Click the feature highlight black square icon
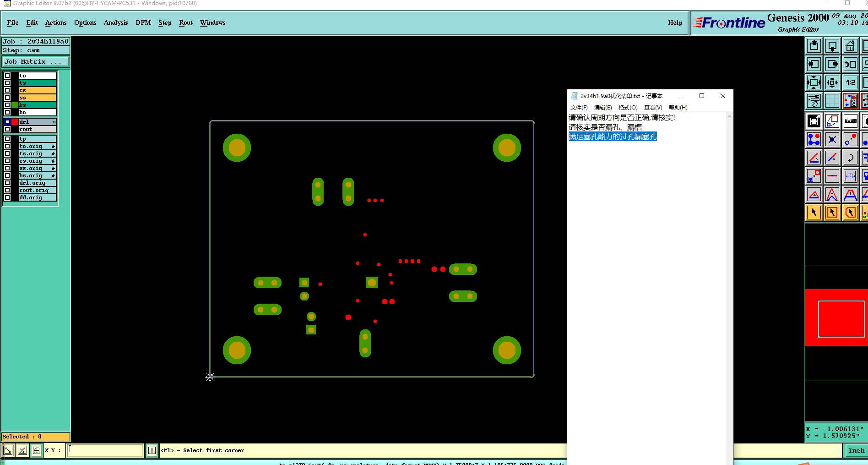 [x=814, y=121]
